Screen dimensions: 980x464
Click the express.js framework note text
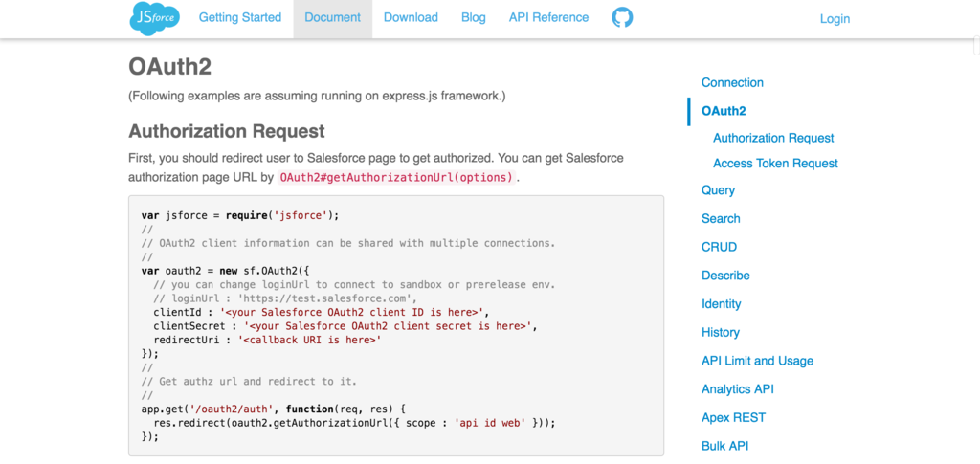point(317,97)
